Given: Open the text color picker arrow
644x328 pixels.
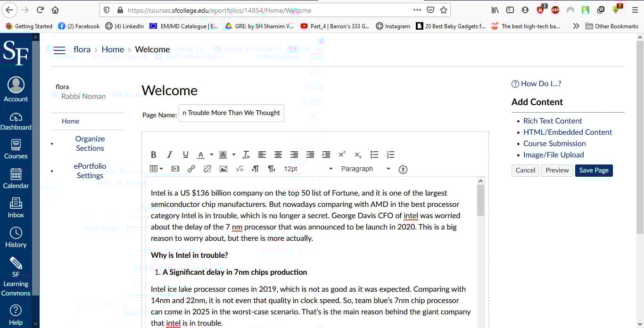Looking at the screenshot, I should pyautogui.click(x=212, y=155).
